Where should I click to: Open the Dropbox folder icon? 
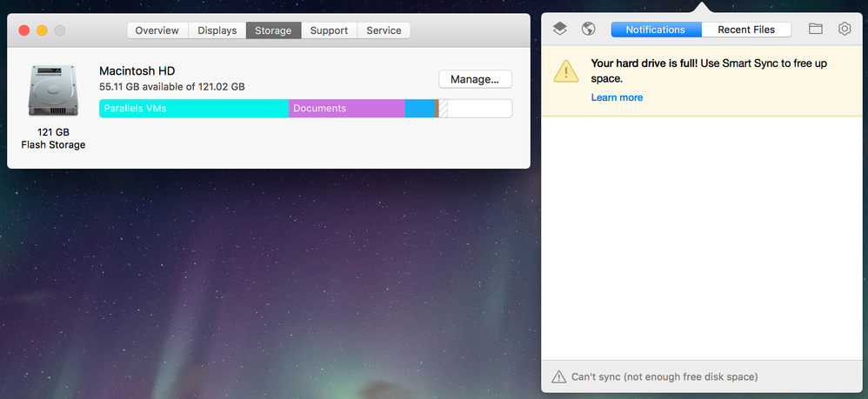816,29
